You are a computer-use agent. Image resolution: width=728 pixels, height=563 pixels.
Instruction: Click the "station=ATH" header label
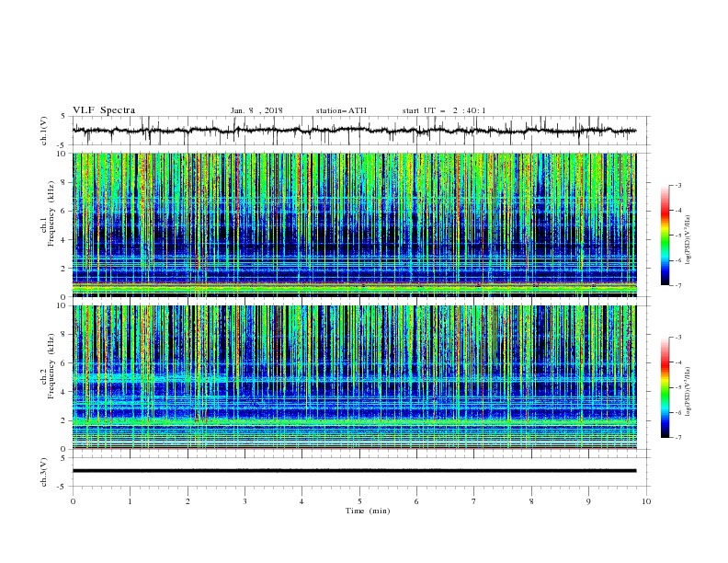coord(341,110)
